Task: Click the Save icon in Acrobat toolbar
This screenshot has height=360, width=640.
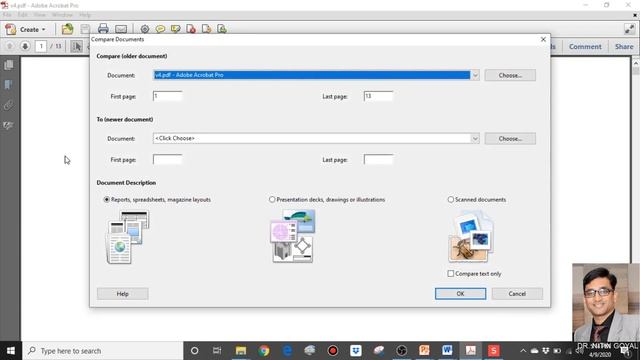Action: click(85, 29)
